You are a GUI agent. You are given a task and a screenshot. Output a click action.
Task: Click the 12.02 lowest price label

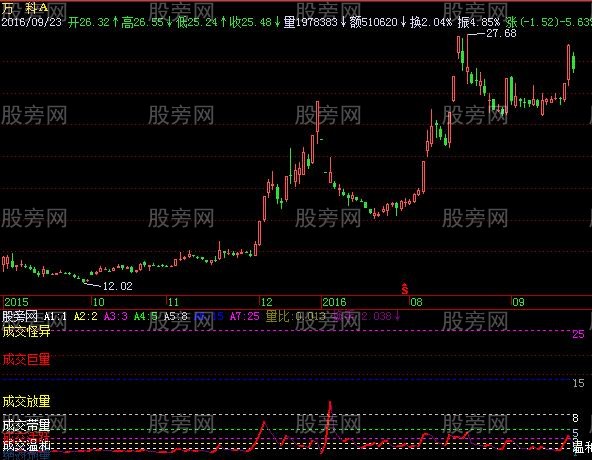click(x=117, y=286)
